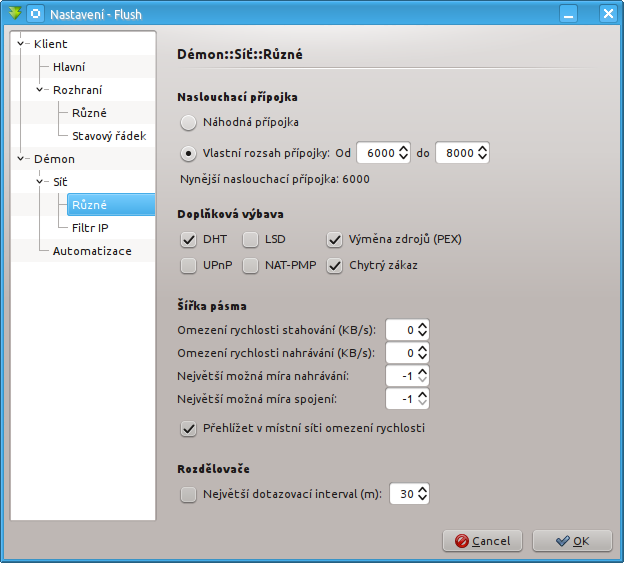Screen dimensions: 624x563
Task: Open the Hlavní settings page
Action: [x=69, y=67]
